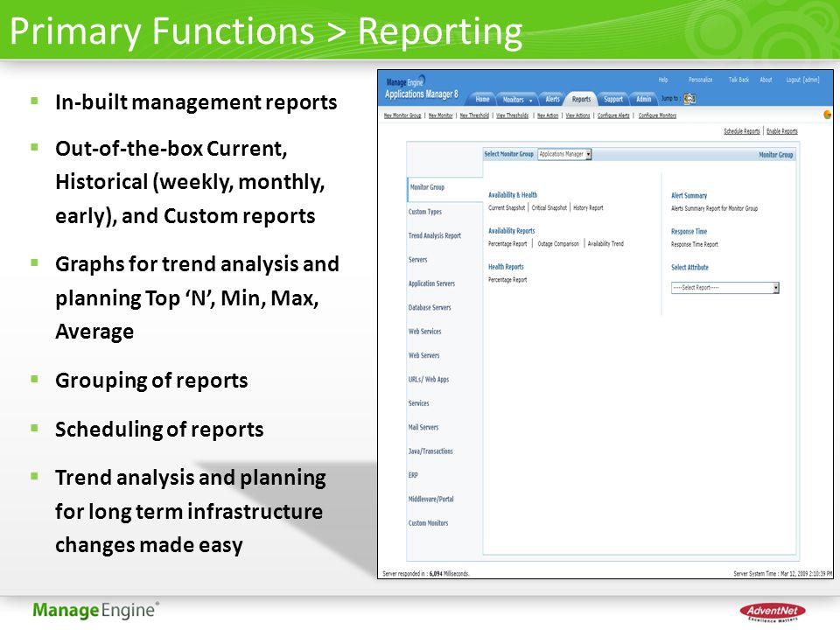Open the About link
The image size is (840, 630).
point(766,80)
